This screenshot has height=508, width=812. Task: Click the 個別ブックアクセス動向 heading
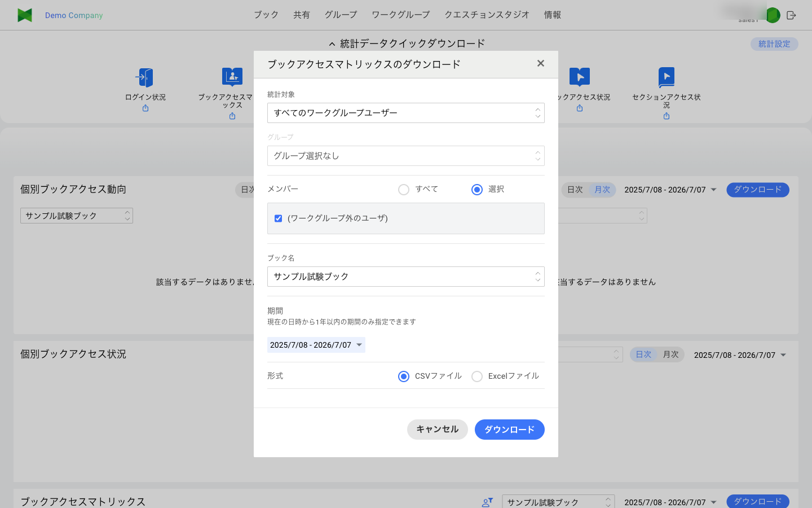coord(73,189)
